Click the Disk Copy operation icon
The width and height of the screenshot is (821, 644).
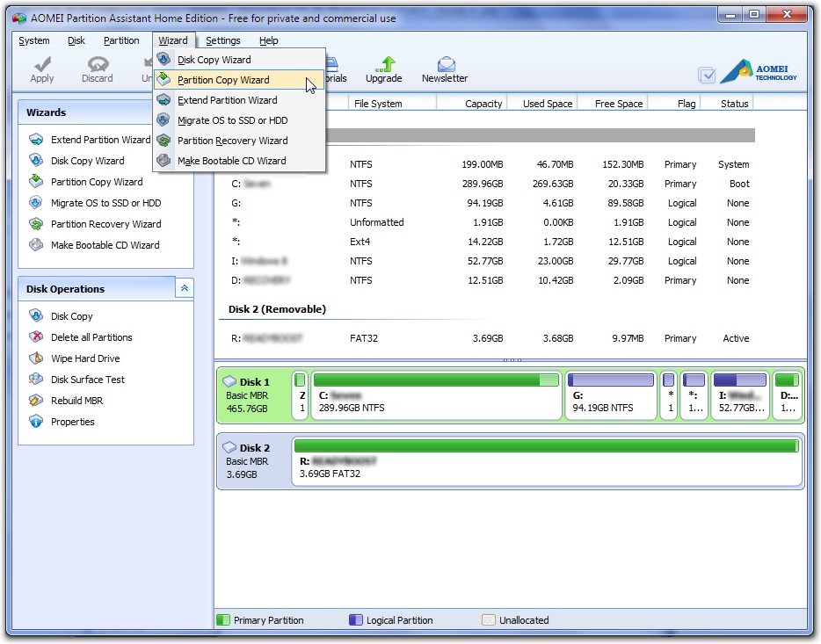coord(36,315)
